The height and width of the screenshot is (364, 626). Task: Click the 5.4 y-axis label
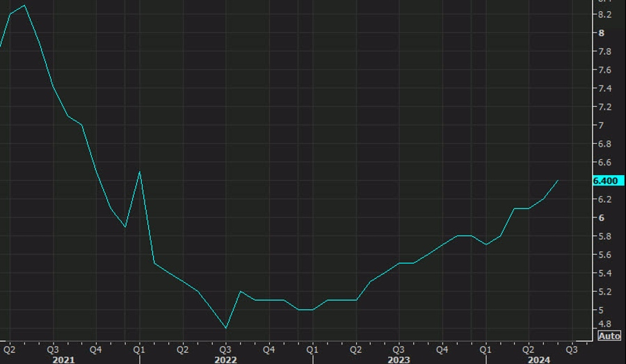tap(604, 273)
